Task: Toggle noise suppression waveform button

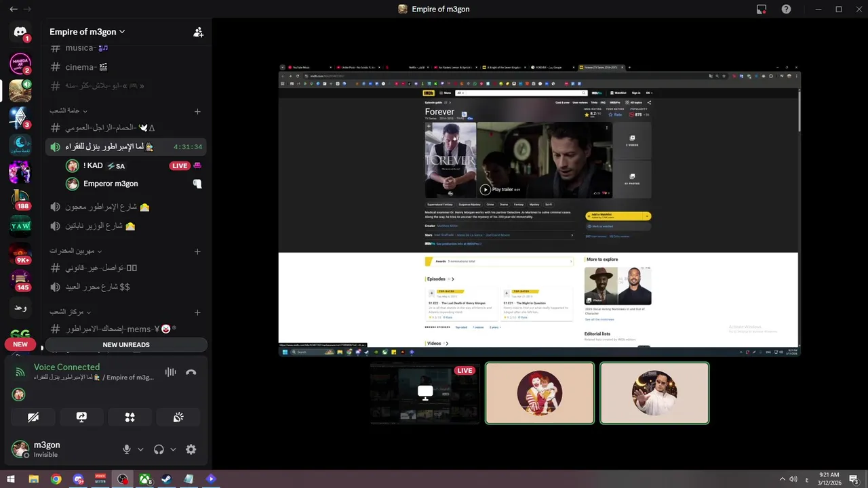Action: click(x=170, y=372)
